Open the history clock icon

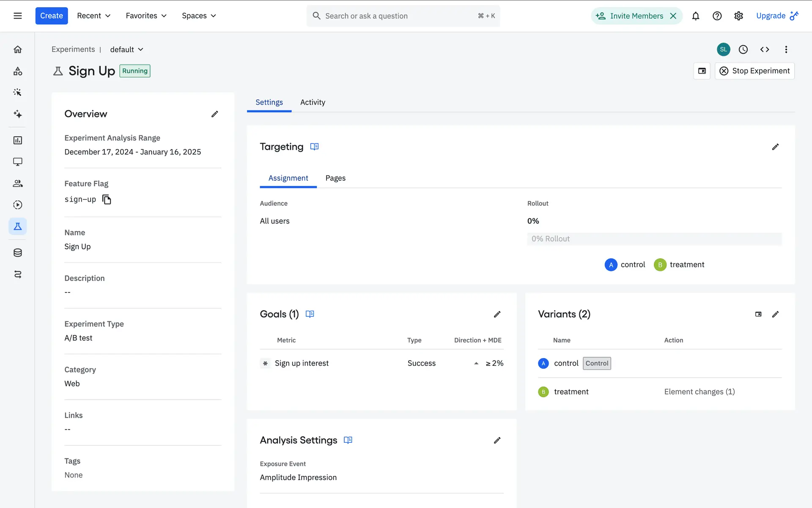(743, 50)
